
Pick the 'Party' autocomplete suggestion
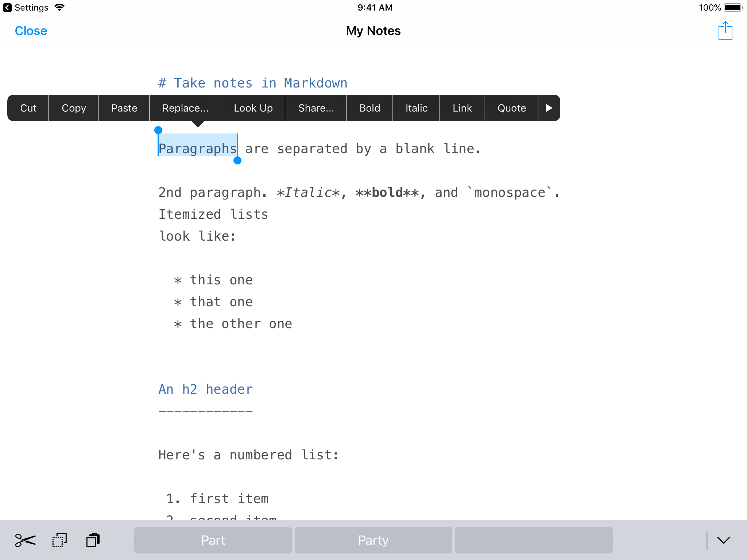373,540
